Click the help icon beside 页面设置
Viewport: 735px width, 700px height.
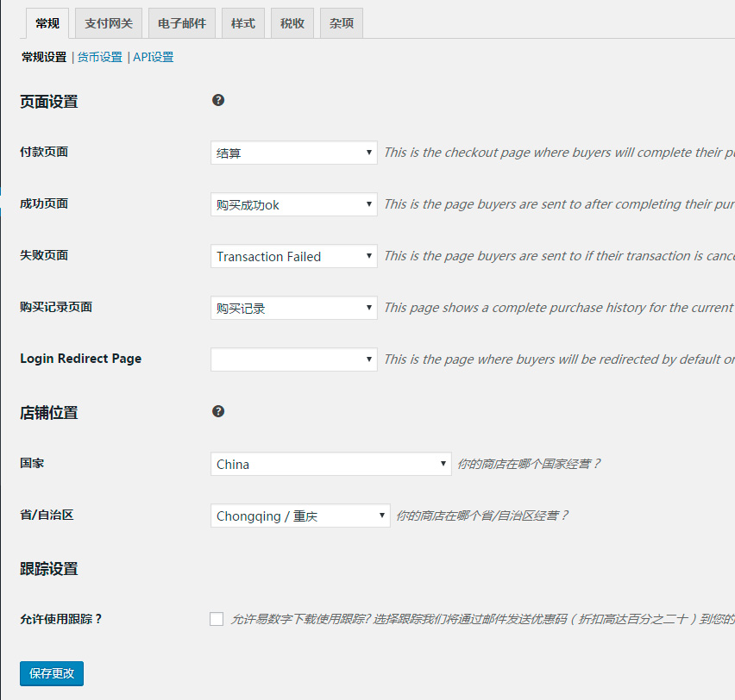[x=218, y=100]
